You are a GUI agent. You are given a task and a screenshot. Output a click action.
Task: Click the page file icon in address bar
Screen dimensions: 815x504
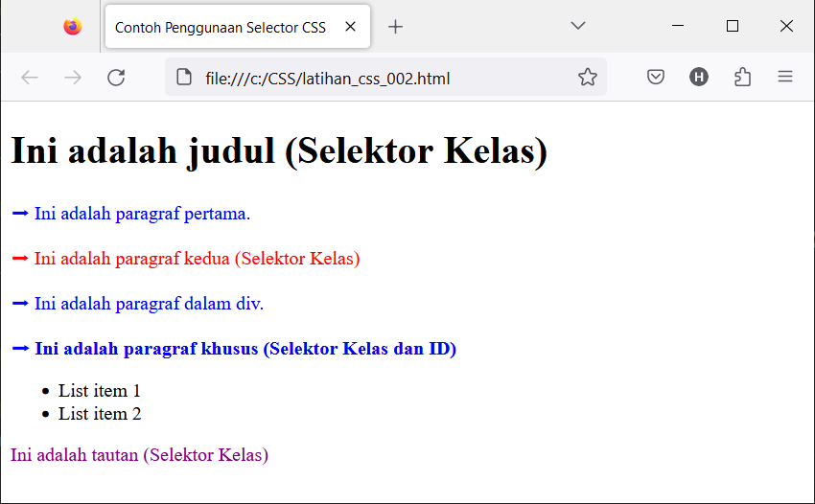tap(184, 77)
